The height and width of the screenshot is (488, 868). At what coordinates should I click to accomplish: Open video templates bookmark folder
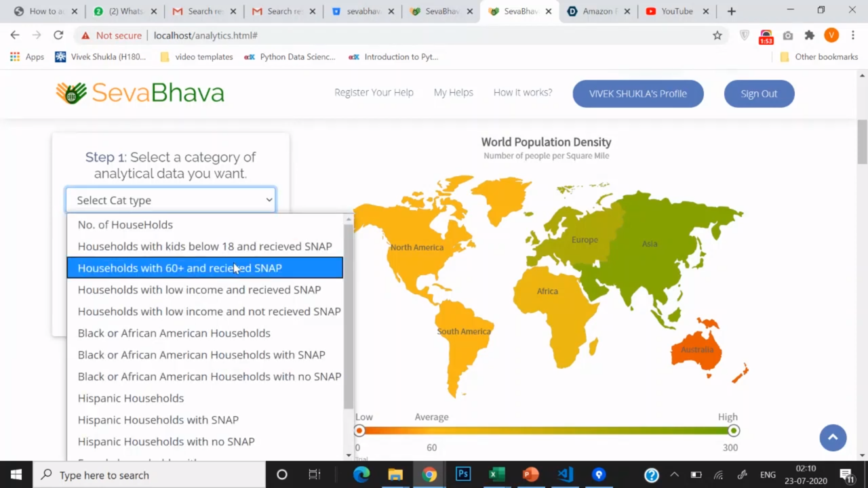click(197, 57)
